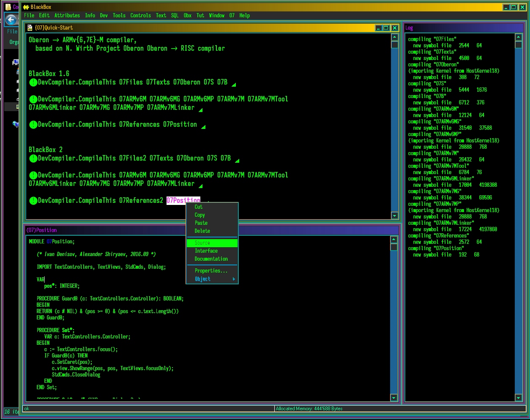Choose Copy from the context menu

[x=199, y=215]
